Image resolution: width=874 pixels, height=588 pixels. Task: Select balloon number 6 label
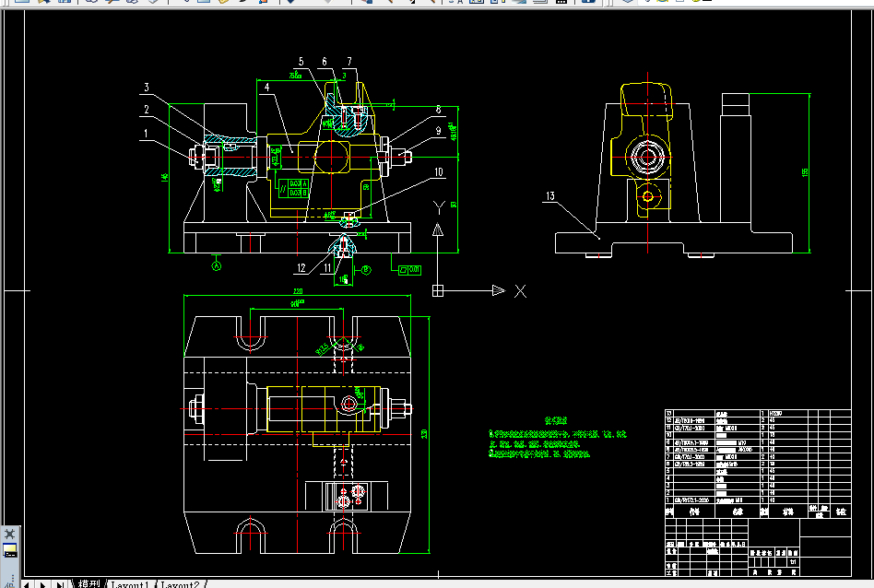(x=325, y=62)
